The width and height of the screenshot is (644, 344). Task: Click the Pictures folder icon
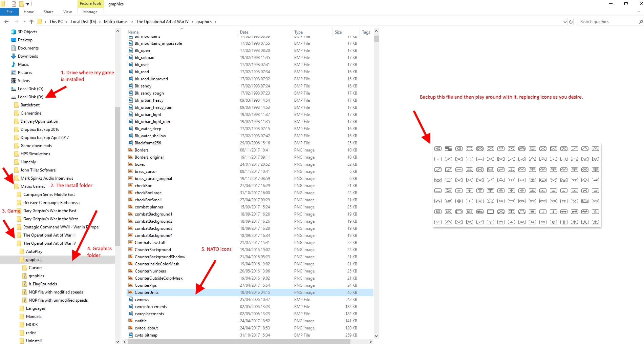[14, 73]
